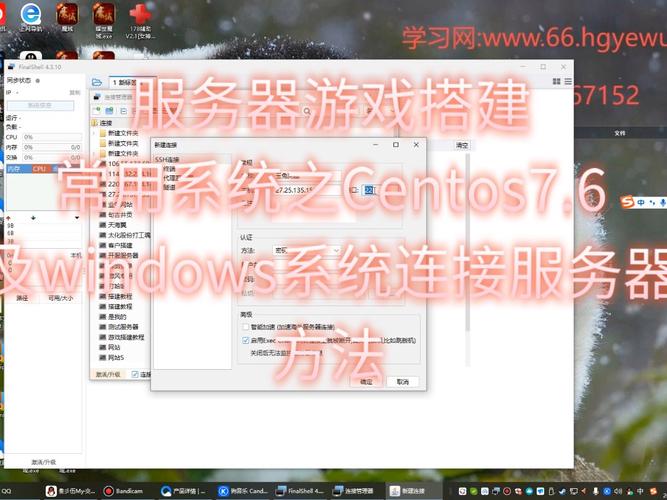Viewport: 667px width, 500px height.
Task: Toggle the 中 language mode on floating IME bar
Action: click(641, 203)
